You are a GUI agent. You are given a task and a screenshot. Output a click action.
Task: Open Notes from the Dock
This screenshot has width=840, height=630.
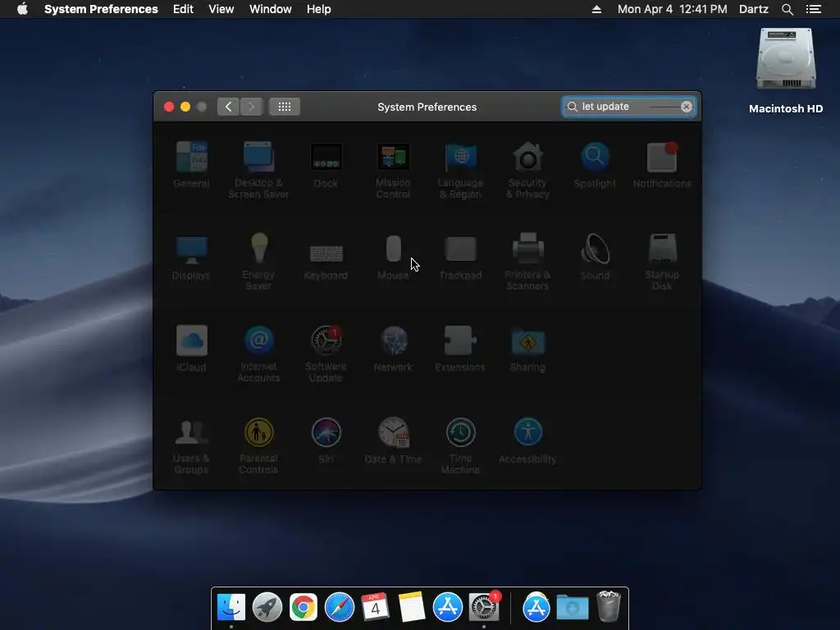click(x=412, y=607)
